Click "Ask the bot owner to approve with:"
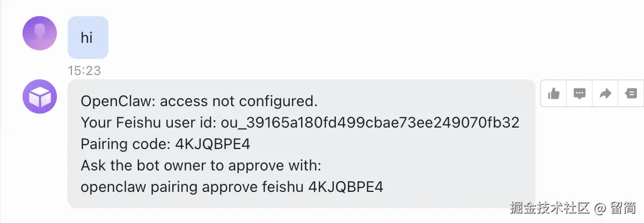Screen dimensions: 644x223 (x=200, y=166)
